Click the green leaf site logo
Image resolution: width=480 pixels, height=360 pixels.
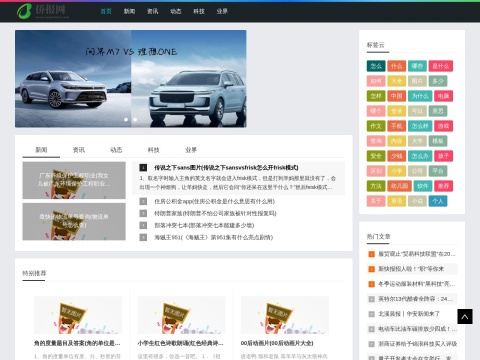point(43,11)
